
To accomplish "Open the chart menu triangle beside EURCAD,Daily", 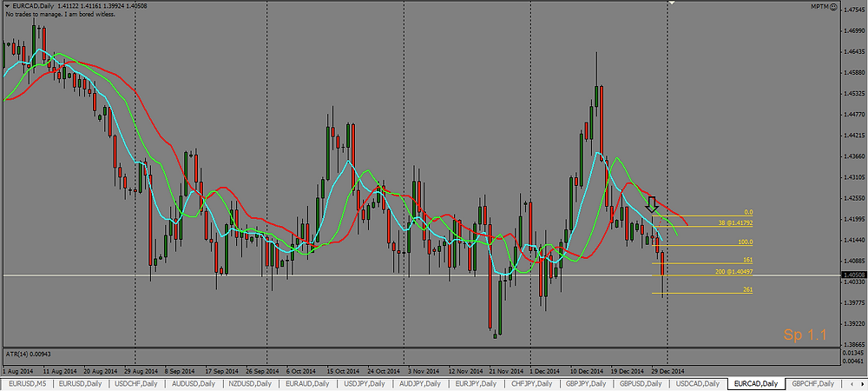I will (7, 6).
